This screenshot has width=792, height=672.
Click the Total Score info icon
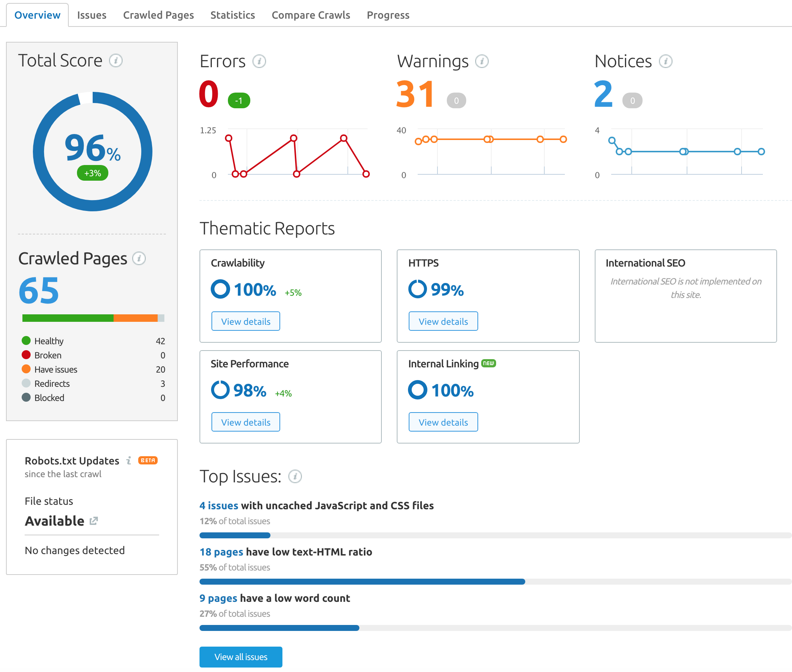click(x=115, y=60)
